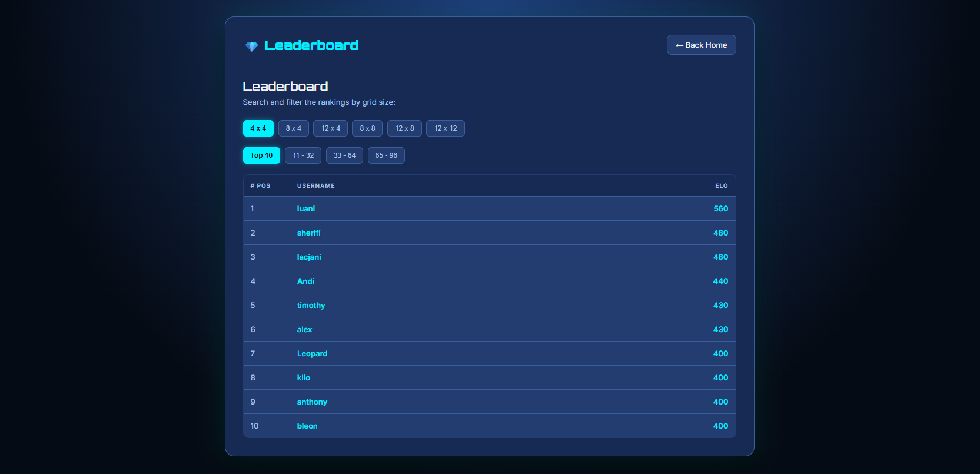Click the cyan Leaderboard title

click(x=311, y=45)
